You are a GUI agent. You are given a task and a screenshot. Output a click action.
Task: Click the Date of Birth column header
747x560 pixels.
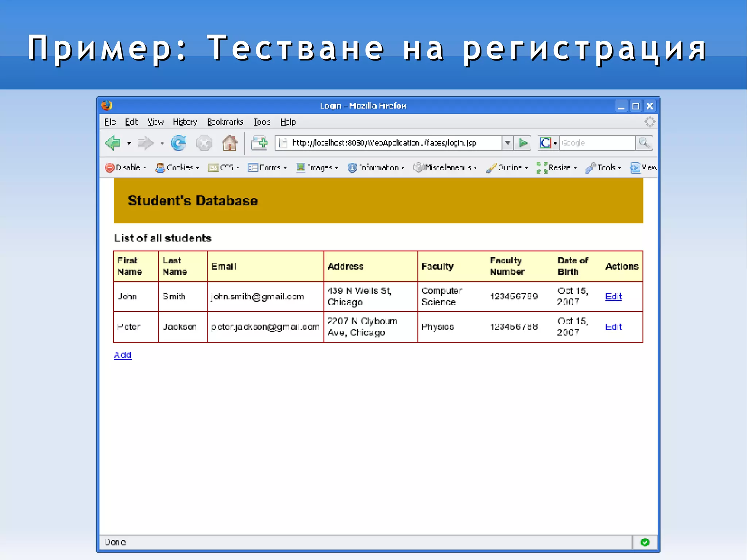tap(573, 266)
